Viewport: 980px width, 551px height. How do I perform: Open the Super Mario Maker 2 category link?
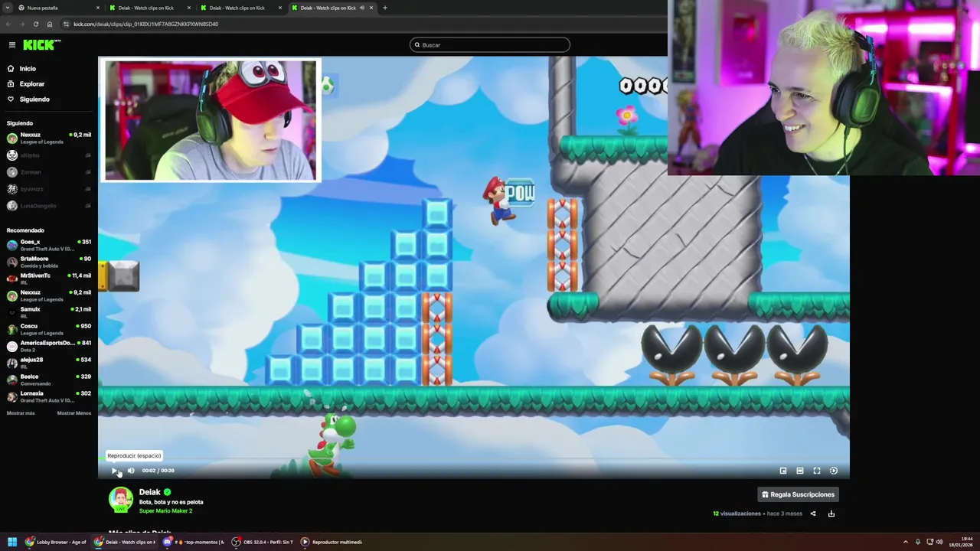[x=165, y=510]
